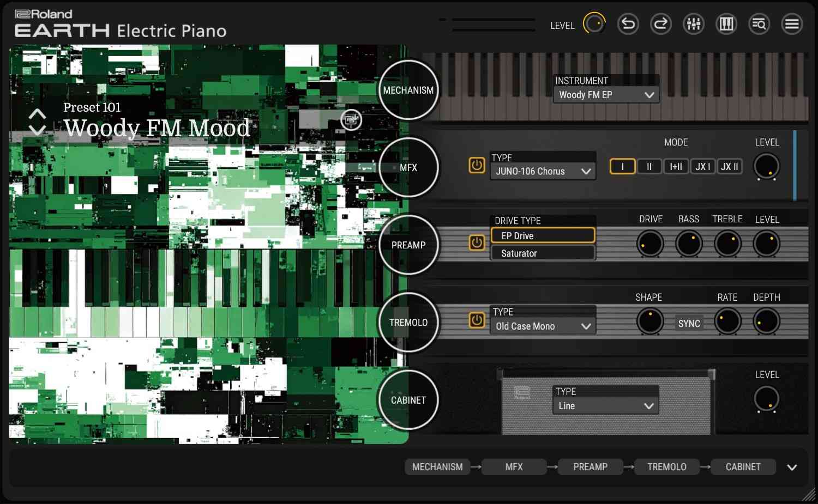Disable the Preamp power switch
818x504 pixels.
click(477, 242)
